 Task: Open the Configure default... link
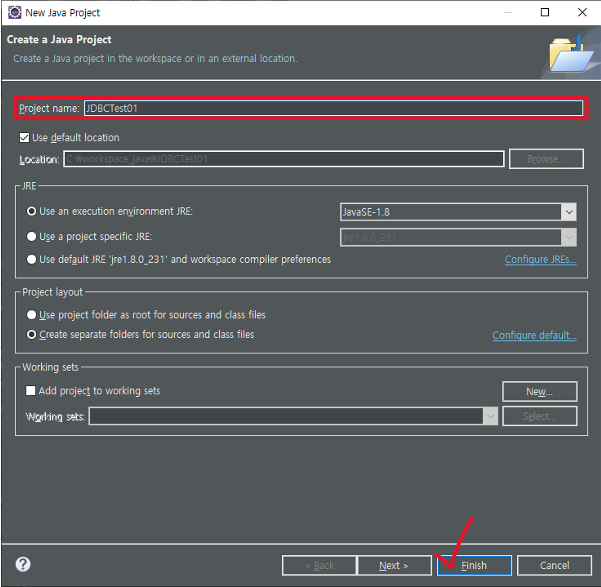pyautogui.click(x=534, y=335)
